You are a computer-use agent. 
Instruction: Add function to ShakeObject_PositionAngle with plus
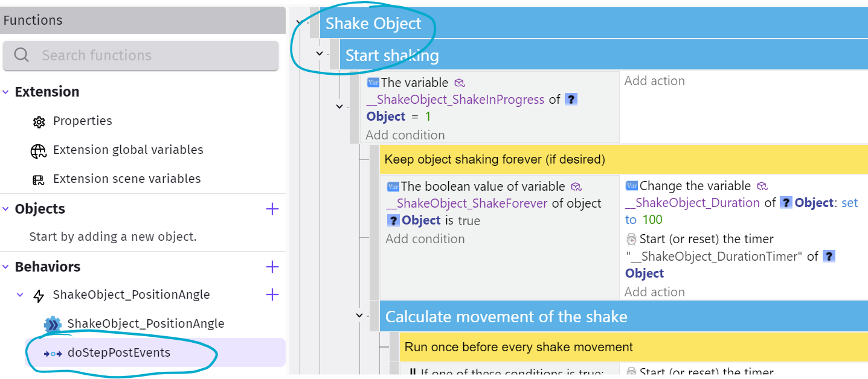click(x=272, y=295)
